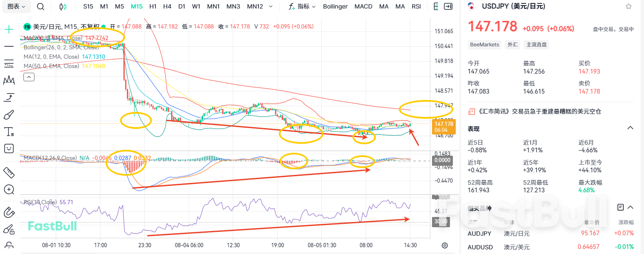
Task: Select the emoji sticker tool
Action: tap(9, 148)
